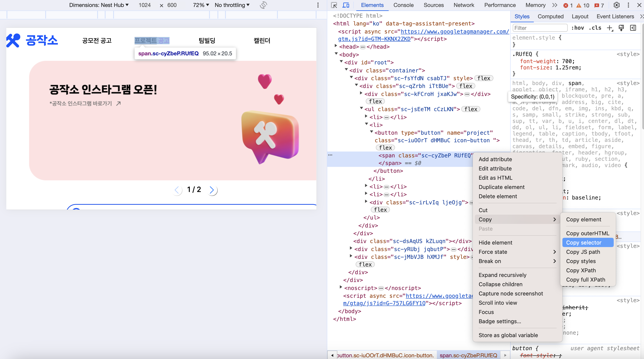Open googletagmanager gtm.js script link
644x359 pixels.
pos(424,35)
